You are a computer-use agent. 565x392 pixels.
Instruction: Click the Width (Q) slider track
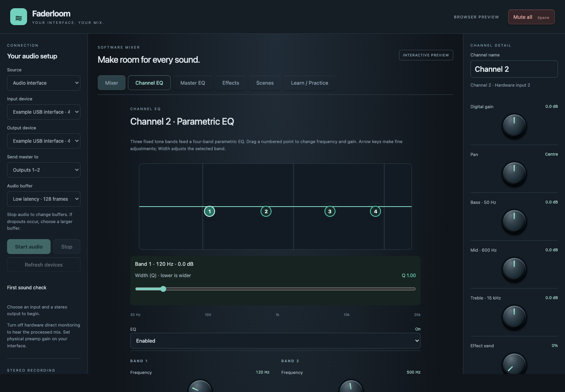[x=275, y=289]
